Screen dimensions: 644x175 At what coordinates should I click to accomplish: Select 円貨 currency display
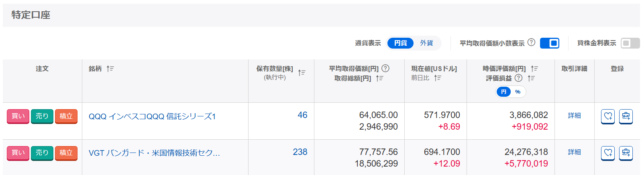[x=400, y=43]
